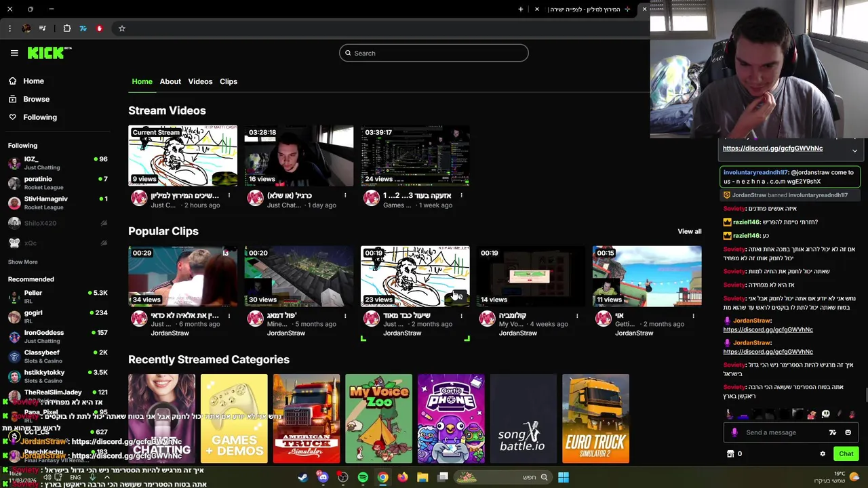Open the chat shop points icon
This screenshot has height=488, width=868.
(730, 454)
